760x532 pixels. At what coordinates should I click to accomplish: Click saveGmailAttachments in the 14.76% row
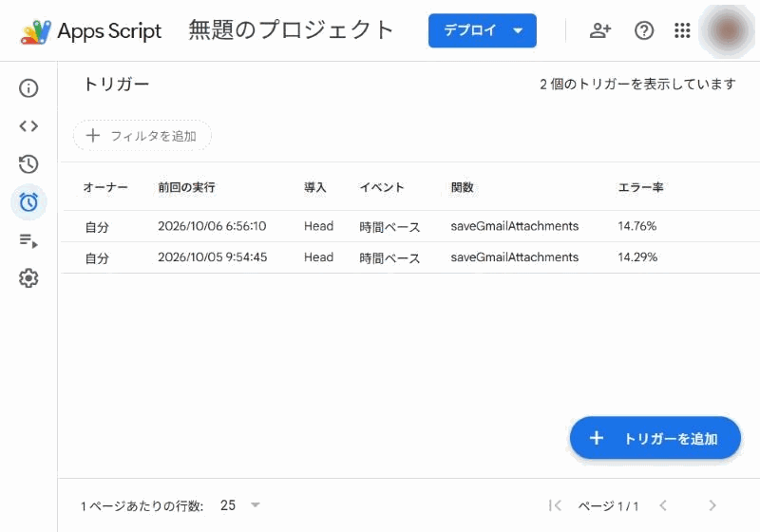(514, 226)
